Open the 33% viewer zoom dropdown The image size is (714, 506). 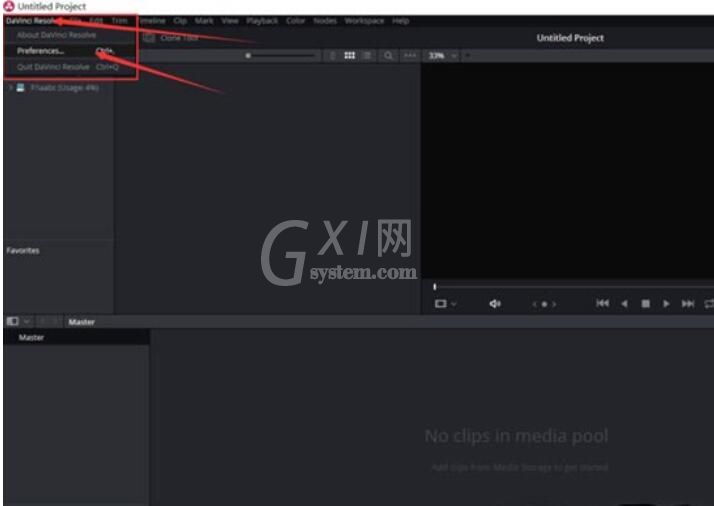point(443,56)
